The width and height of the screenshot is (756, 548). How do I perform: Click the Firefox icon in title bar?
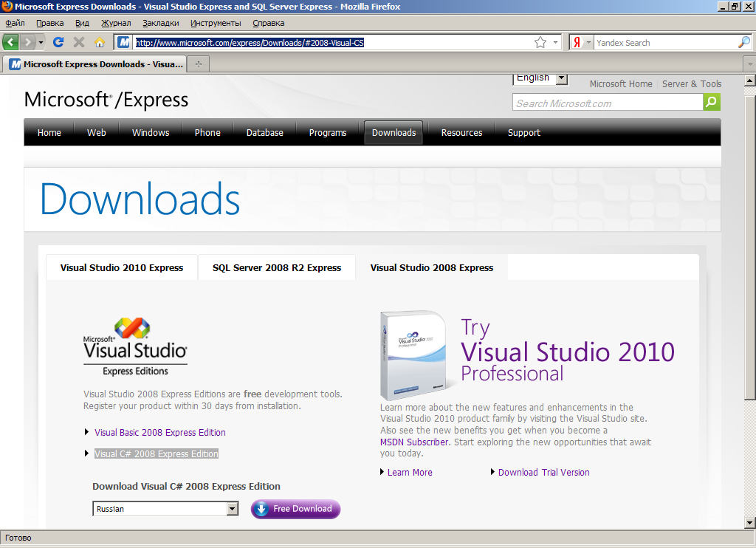pos(7,6)
